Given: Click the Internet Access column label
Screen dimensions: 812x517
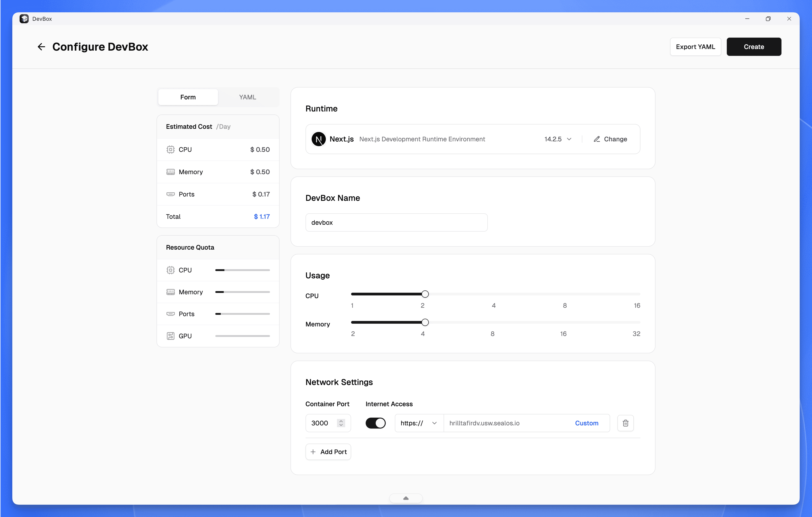Looking at the screenshot, I should 389,404.
